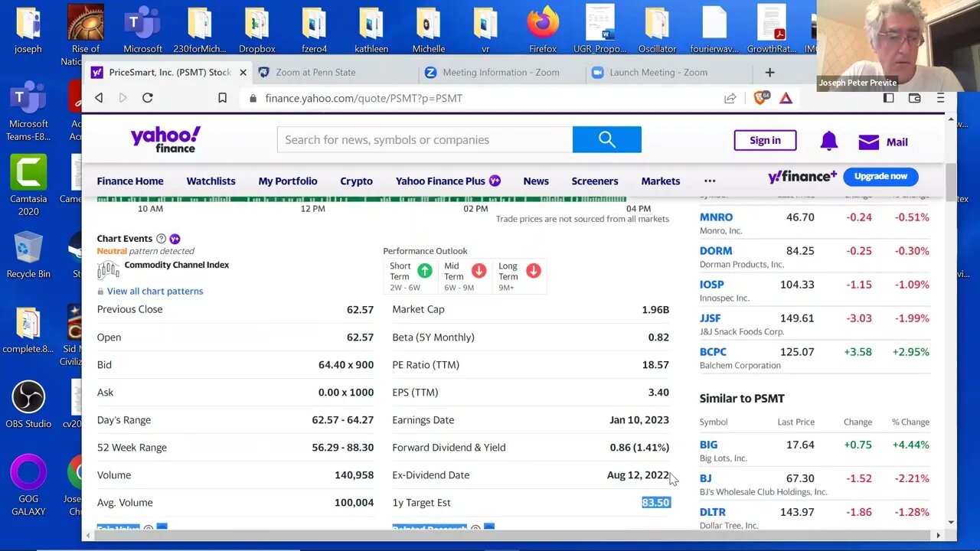
Task: Open the browser hamburger menu
Action: pos(940,98)
